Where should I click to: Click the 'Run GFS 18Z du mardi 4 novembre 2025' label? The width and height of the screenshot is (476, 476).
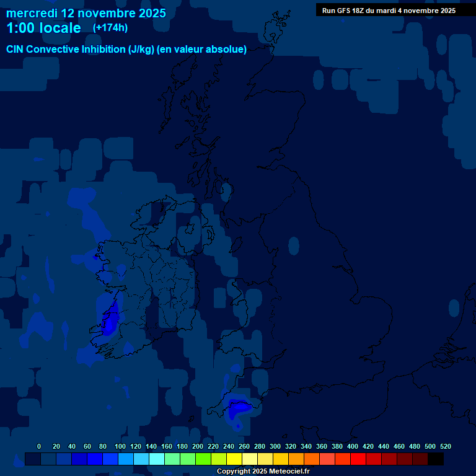[389, 11]
